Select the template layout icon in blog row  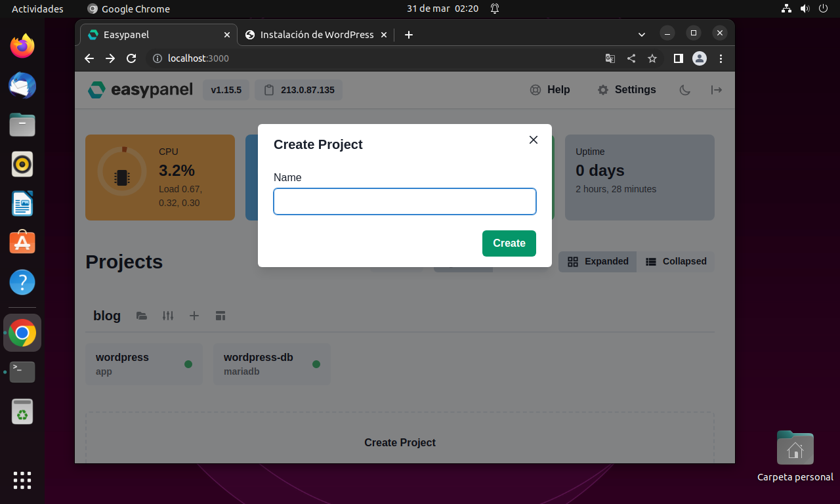point(220,316)
